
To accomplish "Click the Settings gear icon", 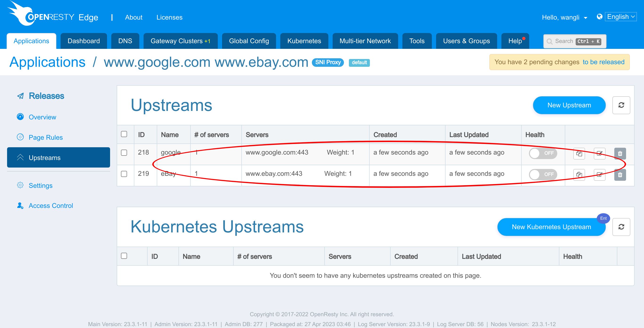I will (x=20, y=185).
